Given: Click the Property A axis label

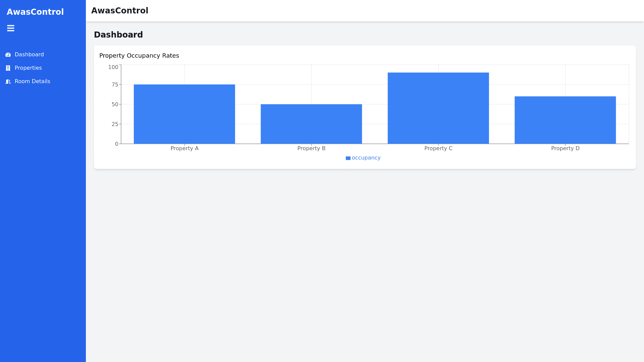Looking at the screenshot, I should tap(184, 148).
